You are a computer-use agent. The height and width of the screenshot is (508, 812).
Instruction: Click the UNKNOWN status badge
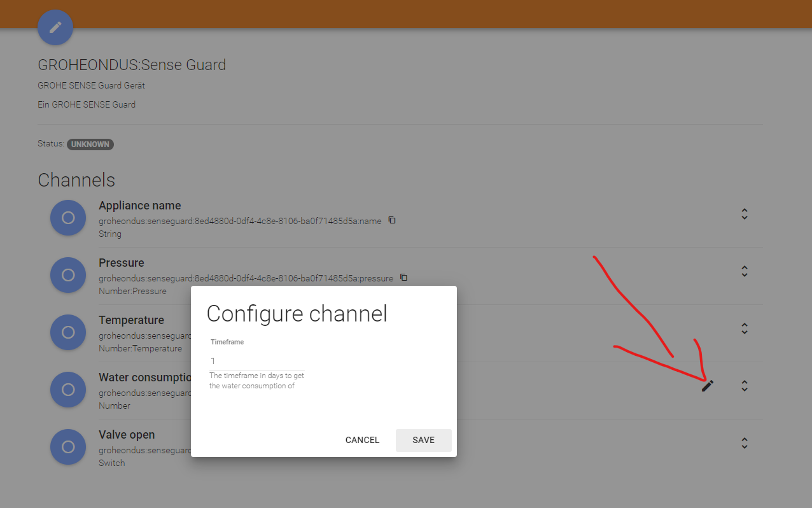[x=90, y=145]
